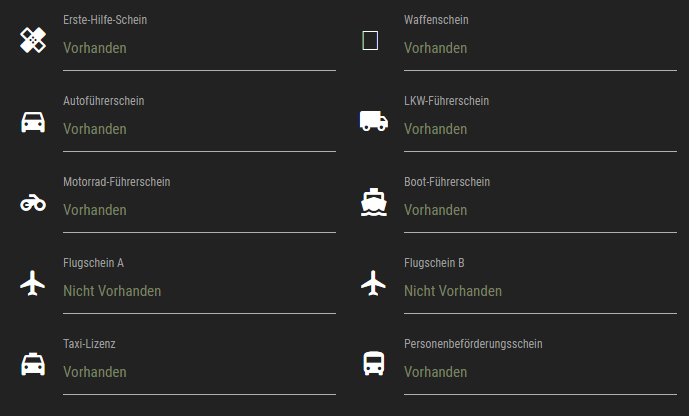Screen dimensions: 689x416
Task: Click the Autoführerschein Vorhanden value
Action: coord(96,129)
